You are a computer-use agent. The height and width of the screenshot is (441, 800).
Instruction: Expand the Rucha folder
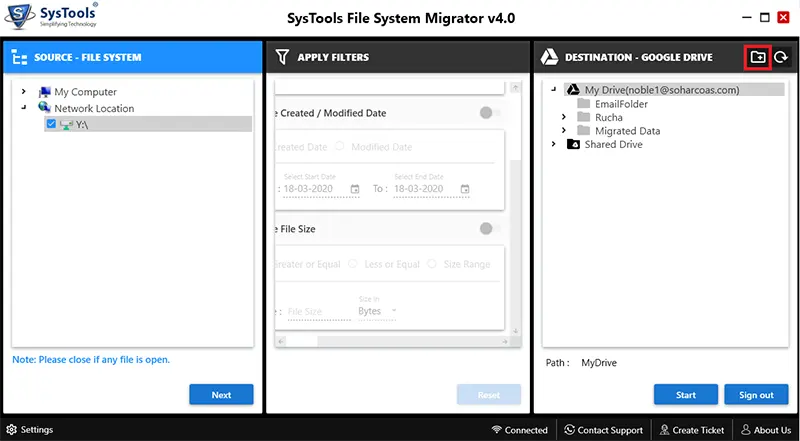[x=564, y=117]
